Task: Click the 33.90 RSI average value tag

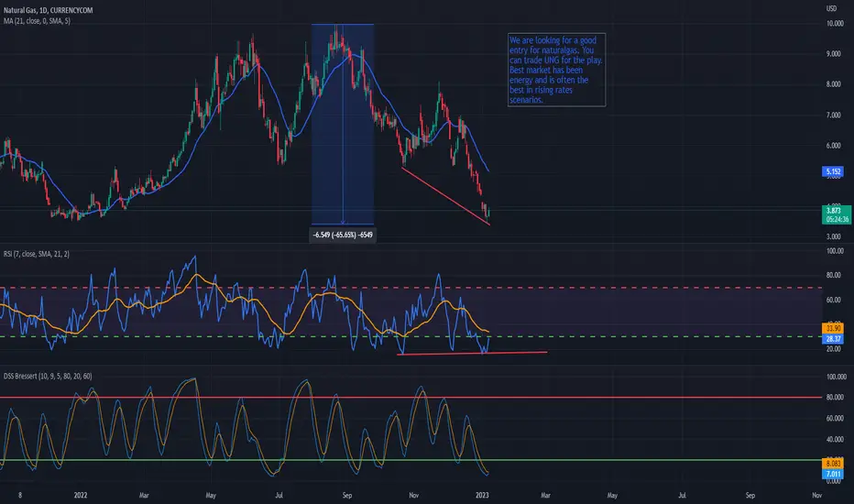Action: (833, 328)
